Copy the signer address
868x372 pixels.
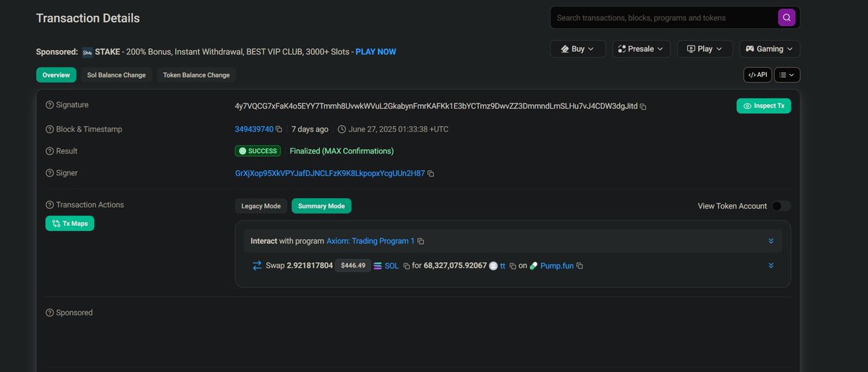point(431,174)
